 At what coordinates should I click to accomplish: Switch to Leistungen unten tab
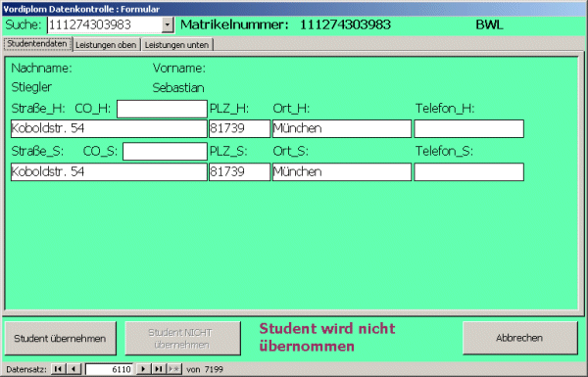176,45
